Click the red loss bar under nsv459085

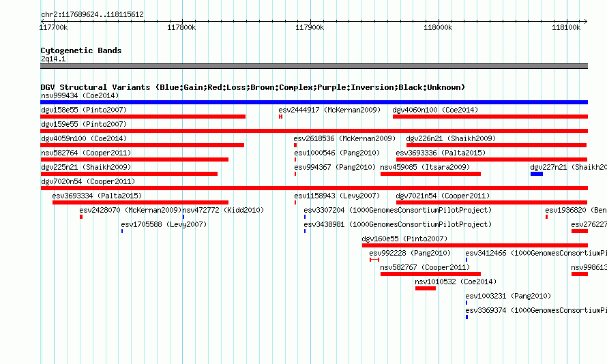tap(430, 174)
